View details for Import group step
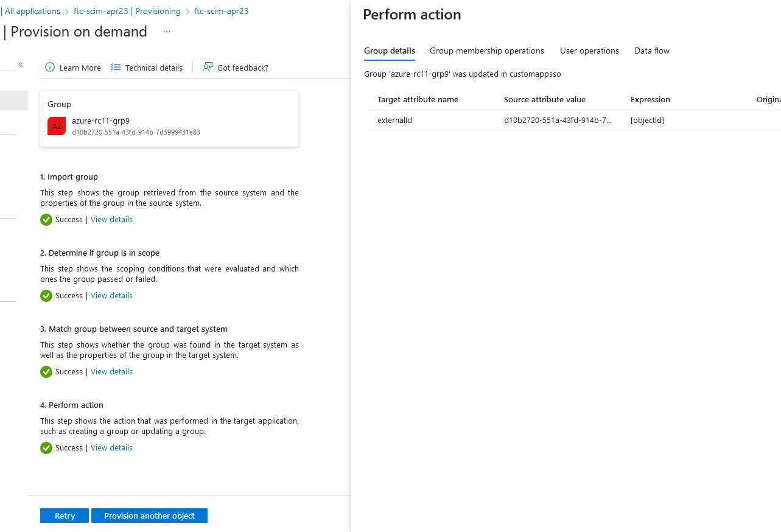The image size is (781, 532). [111, 220]
